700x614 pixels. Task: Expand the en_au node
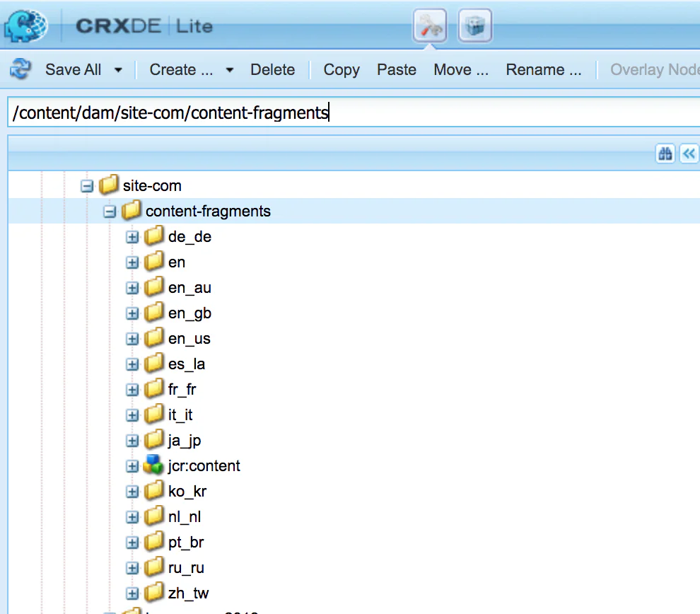coord(132,288)
